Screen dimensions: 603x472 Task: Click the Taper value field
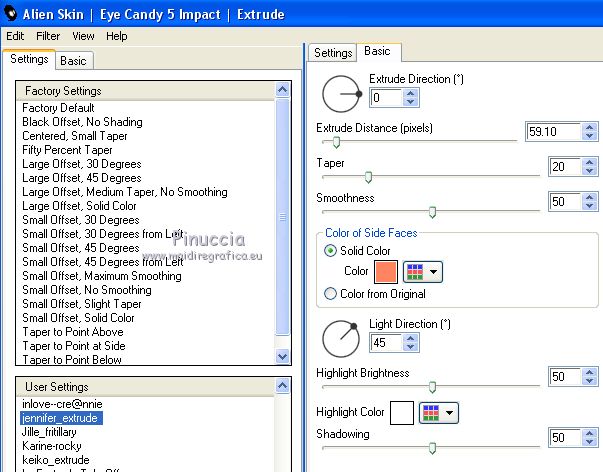[x=565, y=167]
